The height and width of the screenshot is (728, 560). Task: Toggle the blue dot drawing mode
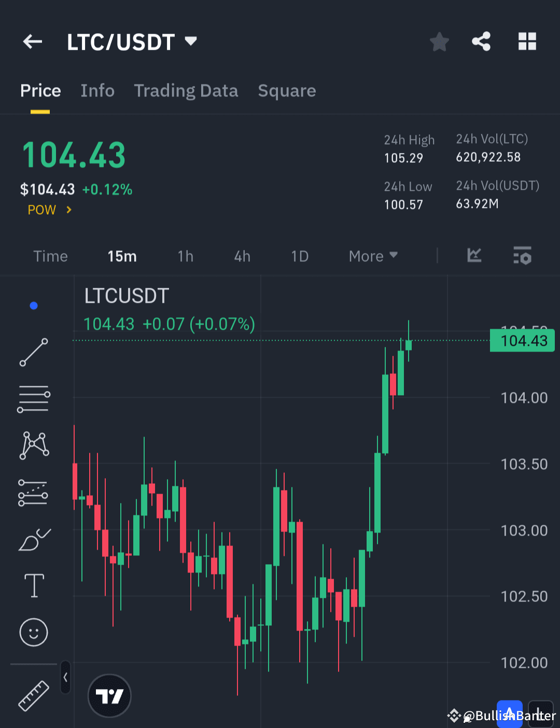(33, 305)
